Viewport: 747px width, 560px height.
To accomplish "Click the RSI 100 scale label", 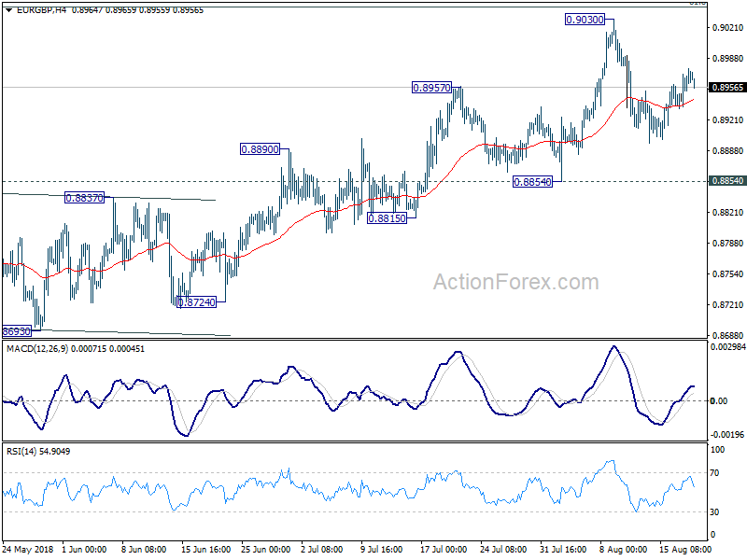I will [x=717, y=450].
